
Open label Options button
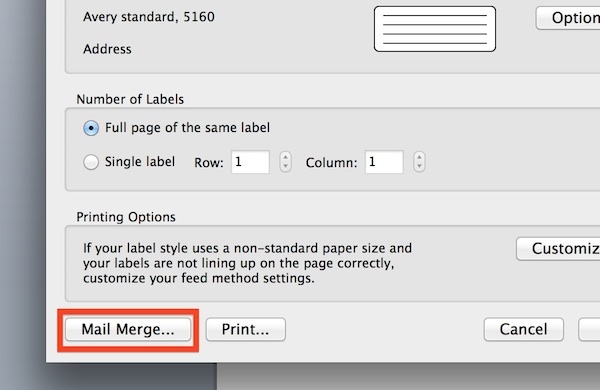568,18
